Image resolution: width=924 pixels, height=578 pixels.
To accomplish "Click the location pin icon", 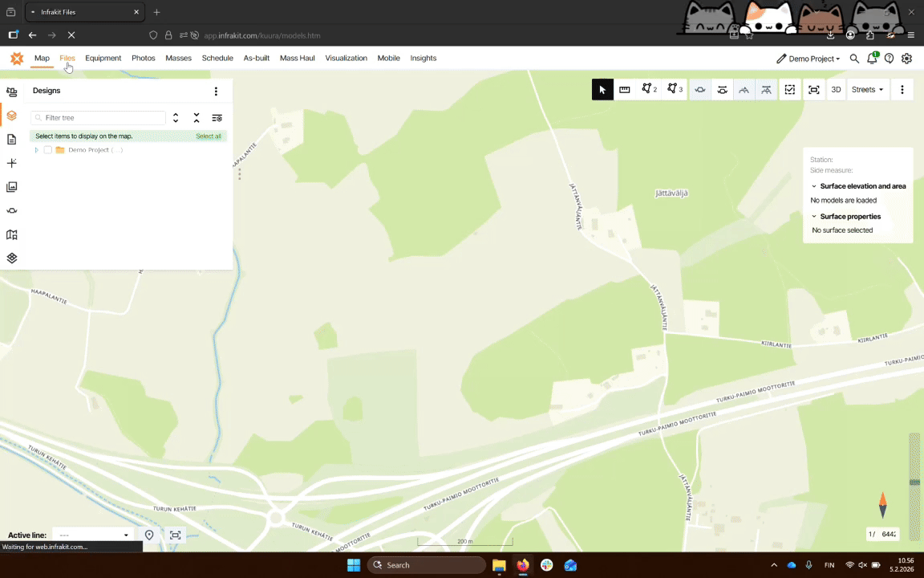I will 149,535.
